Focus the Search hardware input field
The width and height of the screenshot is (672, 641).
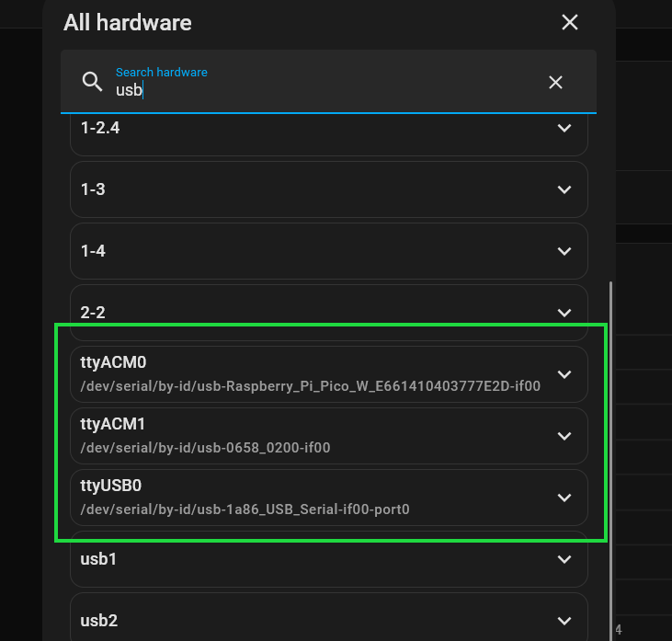tap(328, 82)
